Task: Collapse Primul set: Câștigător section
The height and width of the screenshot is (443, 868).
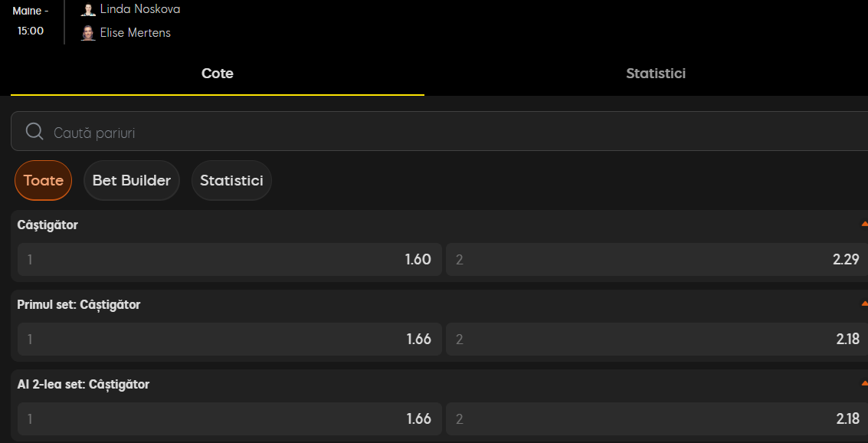Action: [864, 304]
